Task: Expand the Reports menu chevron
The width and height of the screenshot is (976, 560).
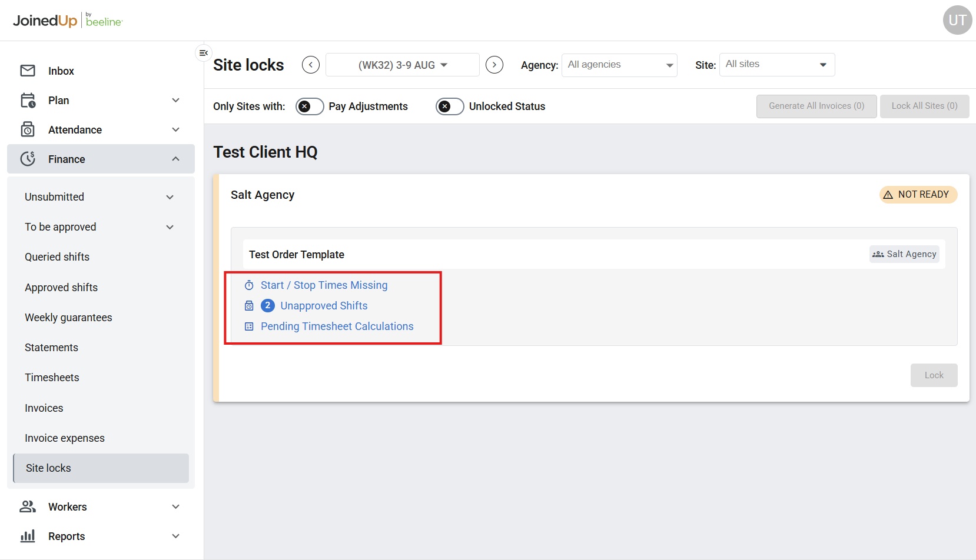Action: pos(175,536)
